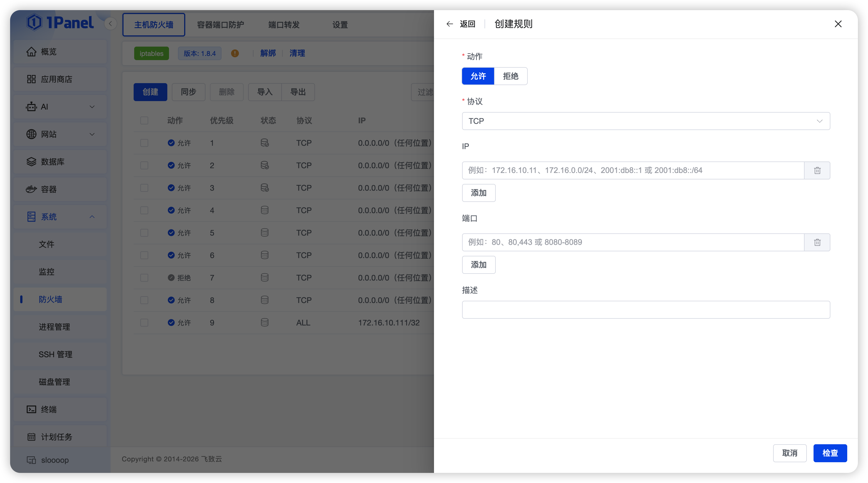
Task: Click into the 端口 input field
Action: tap(633, 242)
